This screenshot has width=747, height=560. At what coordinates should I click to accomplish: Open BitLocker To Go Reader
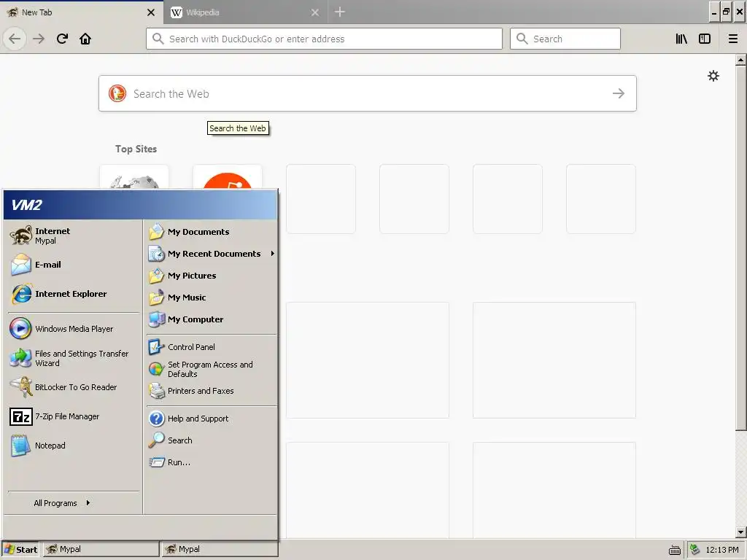pos(74,387)
